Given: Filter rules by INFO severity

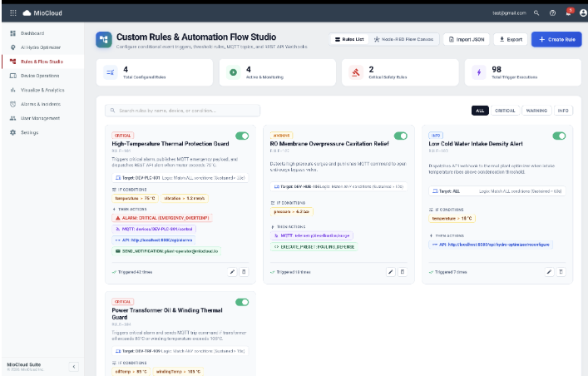Looking at the screenshot, I should point(563,111).
